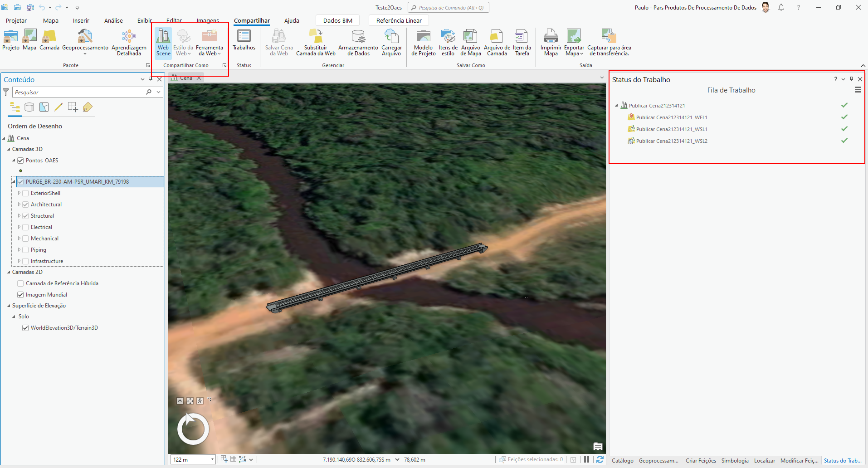Click Substituir Camada da Web
Image resolution: width=868 pixels, height=468 pixels.
click(x=316, y=43)
